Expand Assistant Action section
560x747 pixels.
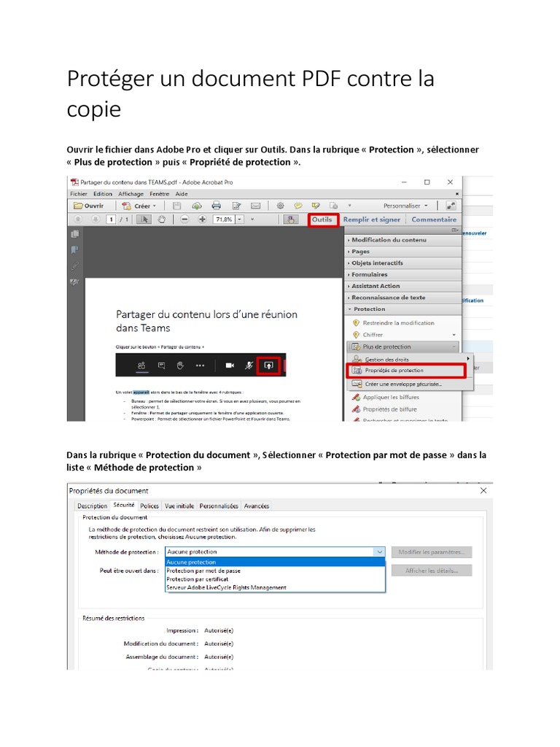[x=402, y=286]
